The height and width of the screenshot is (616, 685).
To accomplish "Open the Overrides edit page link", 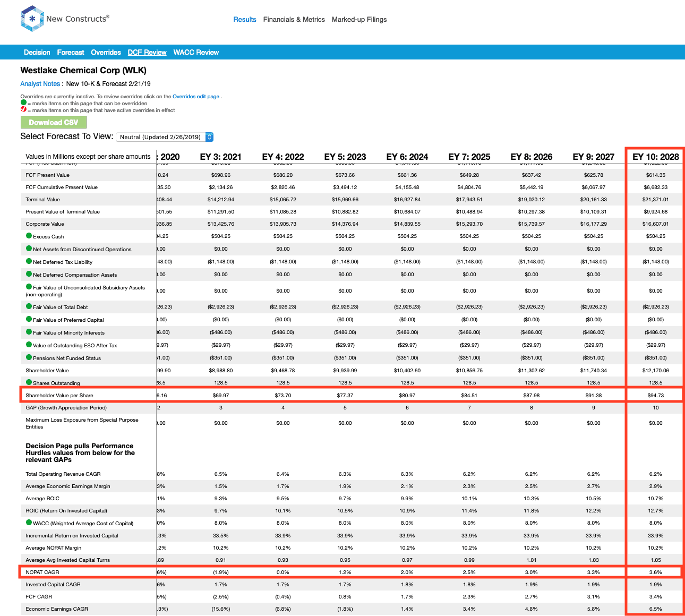I will 196,97.
